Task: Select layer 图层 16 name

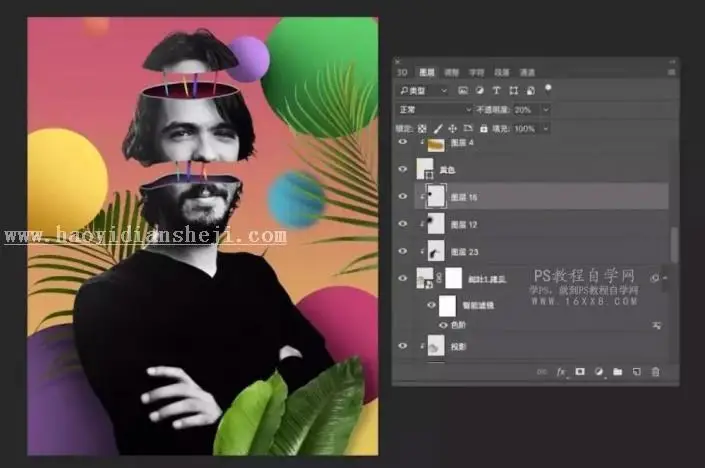Action: pyautogui.click(x=464, y=197)
